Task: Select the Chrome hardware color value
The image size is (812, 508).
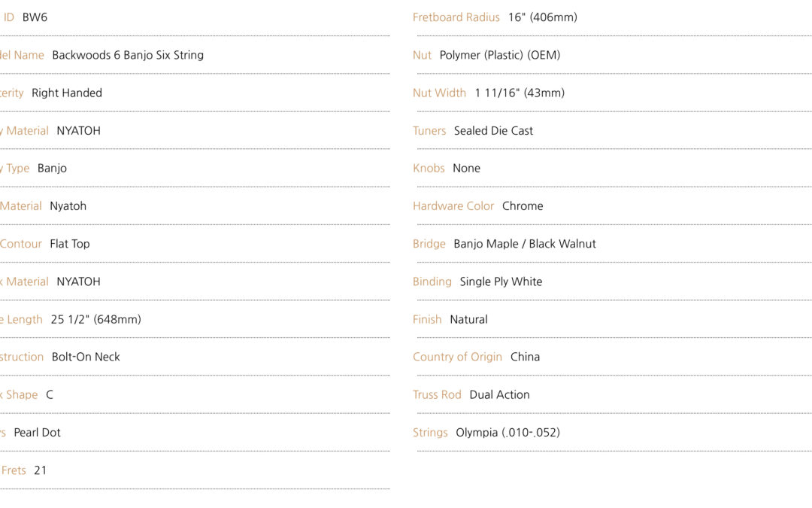Action: pos(523,205)
